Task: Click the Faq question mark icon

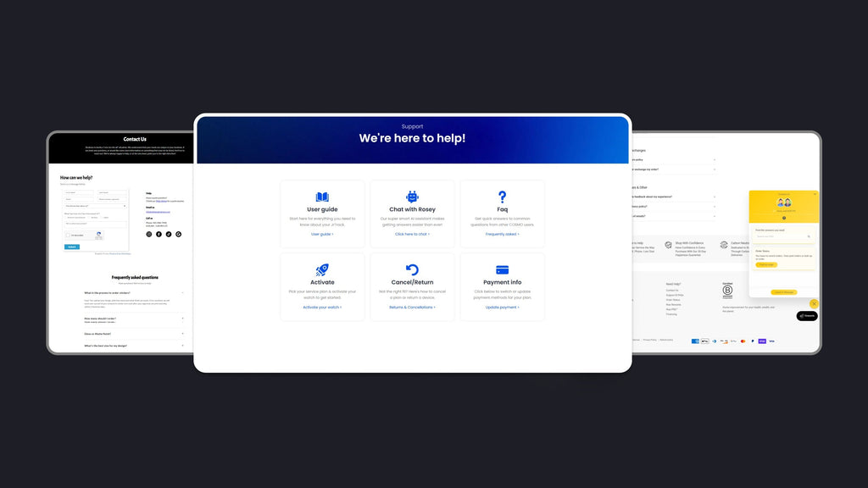Action: coord(502,197)
